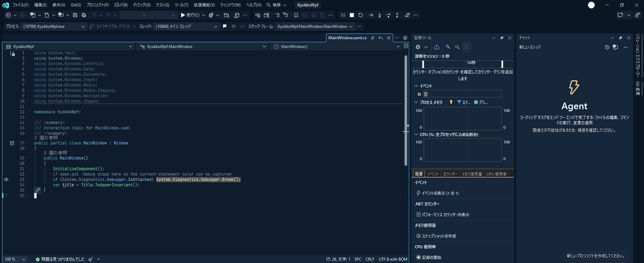Click the right selection handle on the diagnostics timeline
The height and width of the screenshot is (263, 644).
tap(502, 64)
